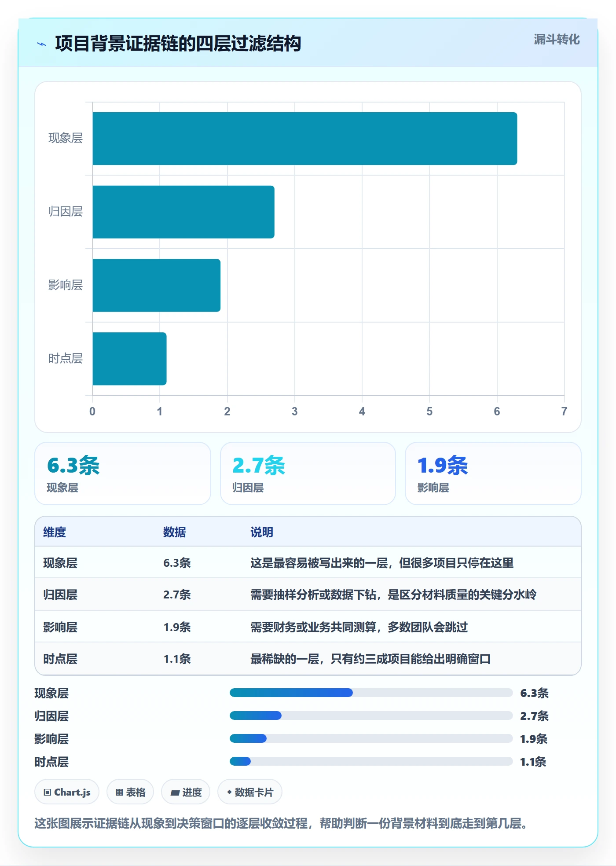Click the 影响层 progress bar

click(x=371, y=738)
